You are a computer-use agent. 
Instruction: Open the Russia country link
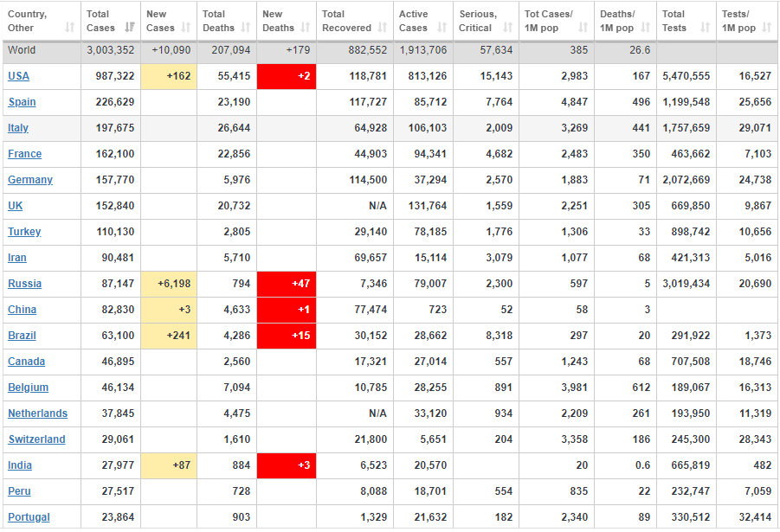pyautogui.click(x=25, y=284)
